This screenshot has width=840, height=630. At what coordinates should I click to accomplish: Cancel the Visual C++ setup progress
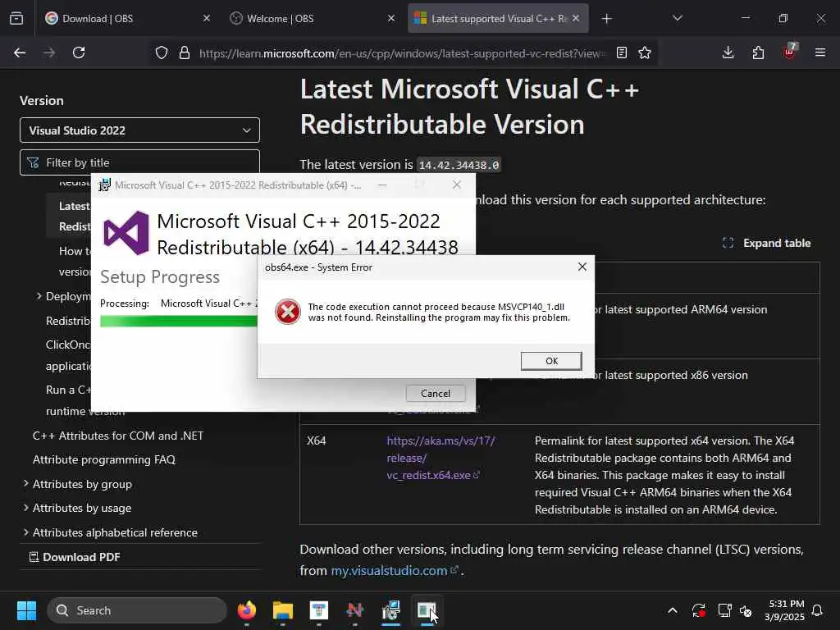tap(436, 393)
